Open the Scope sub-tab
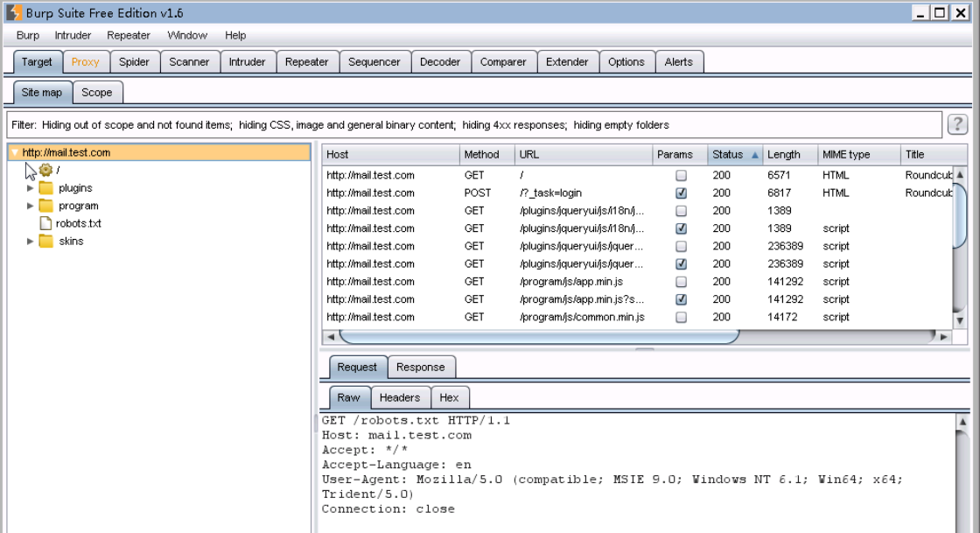This screenshot has width=980, height=533. [97, 93]
